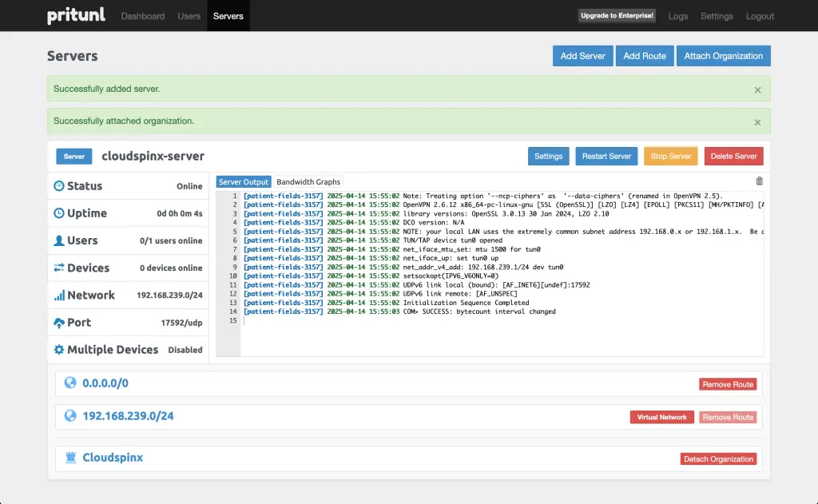Click the Upgrade to Enterprise button
The height and width of the screenshot is (504, 818).
click(617, 15)
